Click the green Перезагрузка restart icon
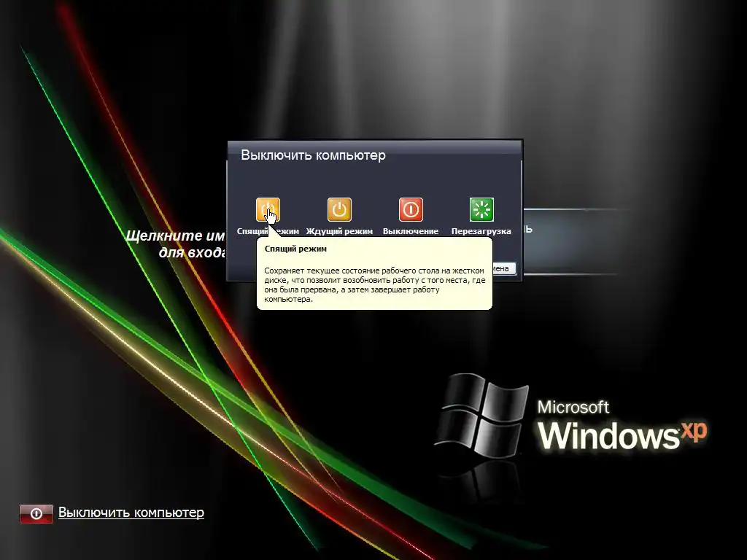The image size is (747, 560). pos(481,209)
